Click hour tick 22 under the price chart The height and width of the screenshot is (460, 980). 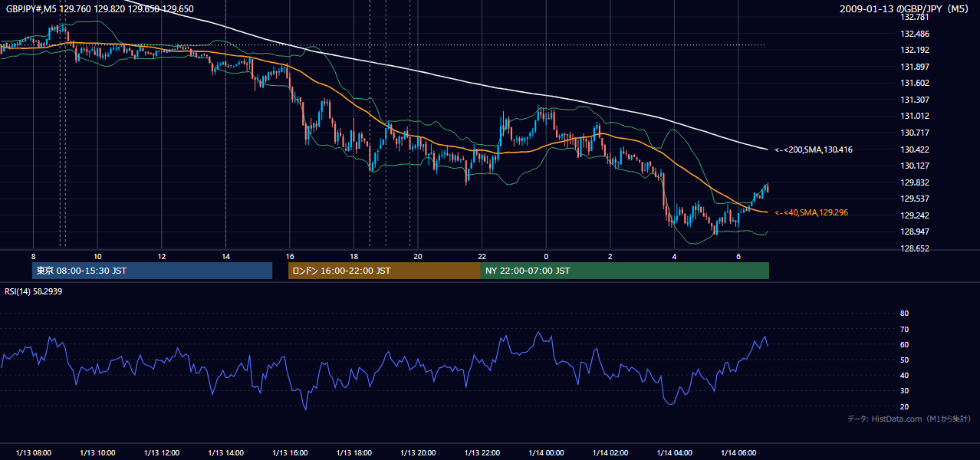[482, 256]
